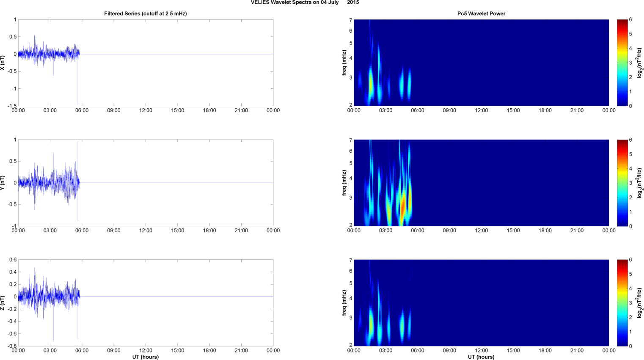Click the colorbar beside the X-component spectrogram

point(622,63)
